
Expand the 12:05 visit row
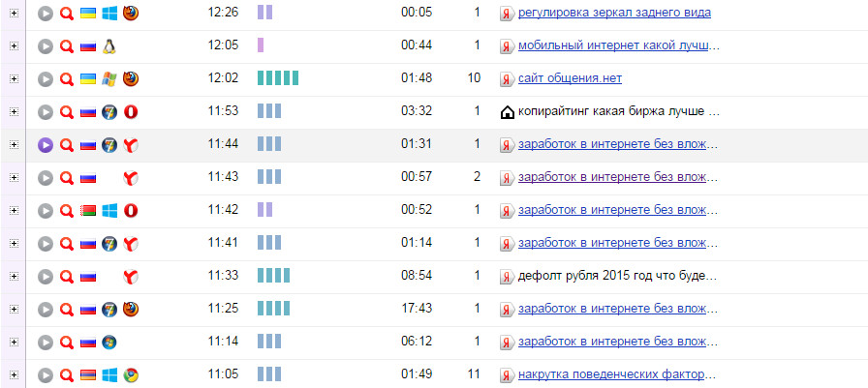click(x=14, y=45)
